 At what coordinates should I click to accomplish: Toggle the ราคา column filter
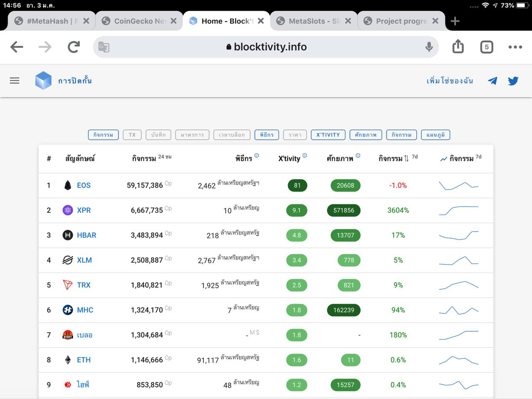(295, 135)
